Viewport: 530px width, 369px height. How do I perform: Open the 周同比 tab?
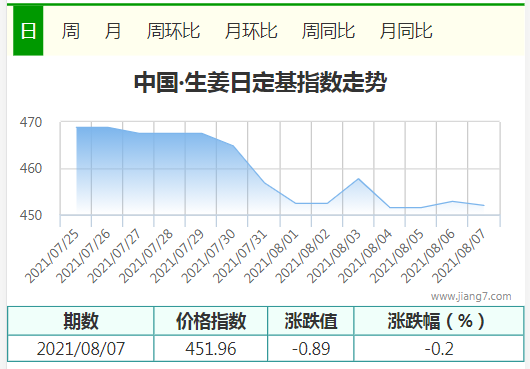tap(328, 31)
